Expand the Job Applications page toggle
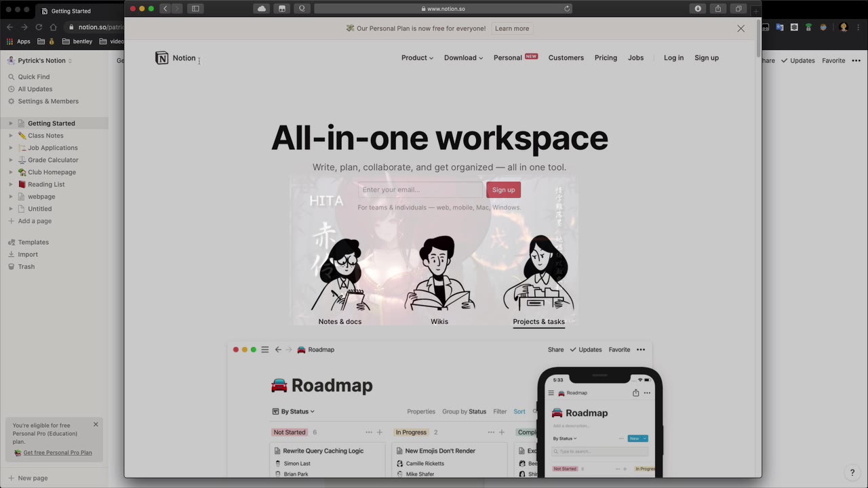Image resolution: width=868 pixels, height=488 pixels. click(10, 148)
